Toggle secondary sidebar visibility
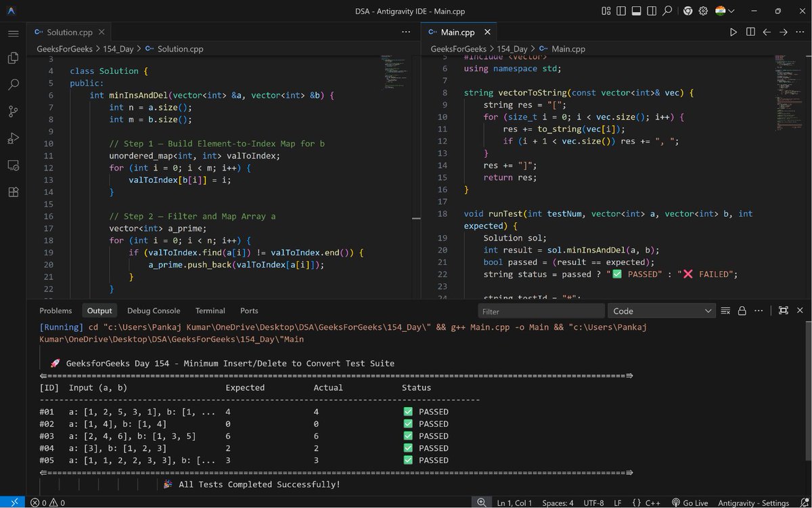The height and width of the screenshot is (508, 812). [652, 11]
